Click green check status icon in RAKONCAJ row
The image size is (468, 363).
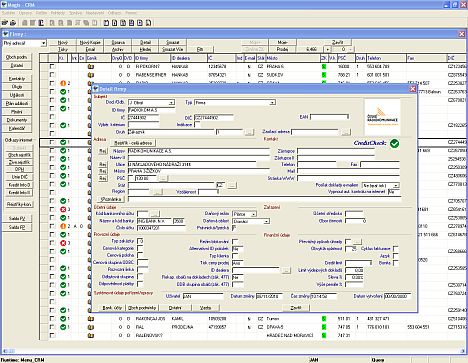coord(63,319)
